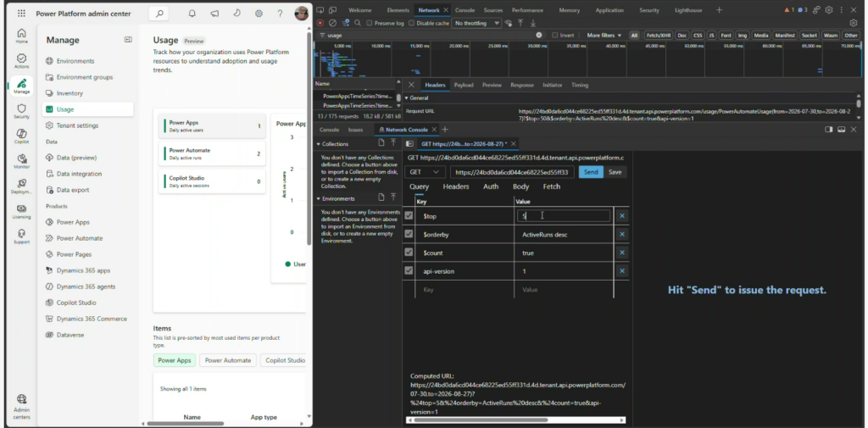868x428 pixels.
Task: Click the Save request button
Action: [x=615, y=172]
